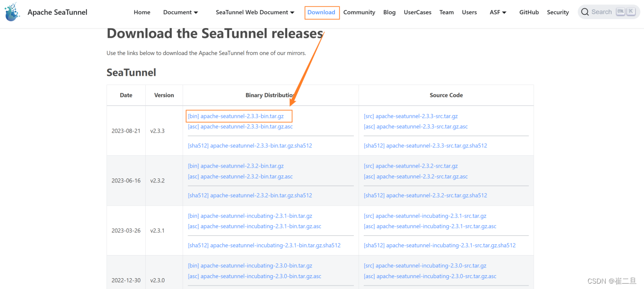
Task: Open the 2.3.3 bin asc signature link
Action: click(x=240, y=127)
